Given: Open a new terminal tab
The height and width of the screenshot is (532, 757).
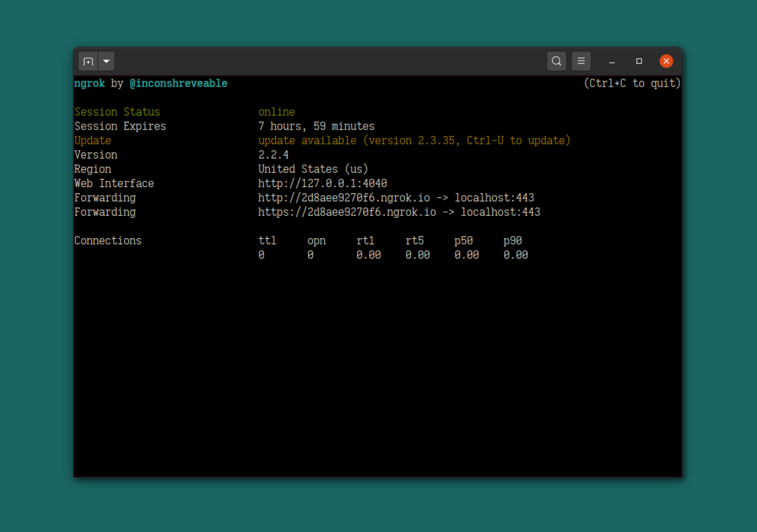Looking at the screenshot, I should 88,61.
